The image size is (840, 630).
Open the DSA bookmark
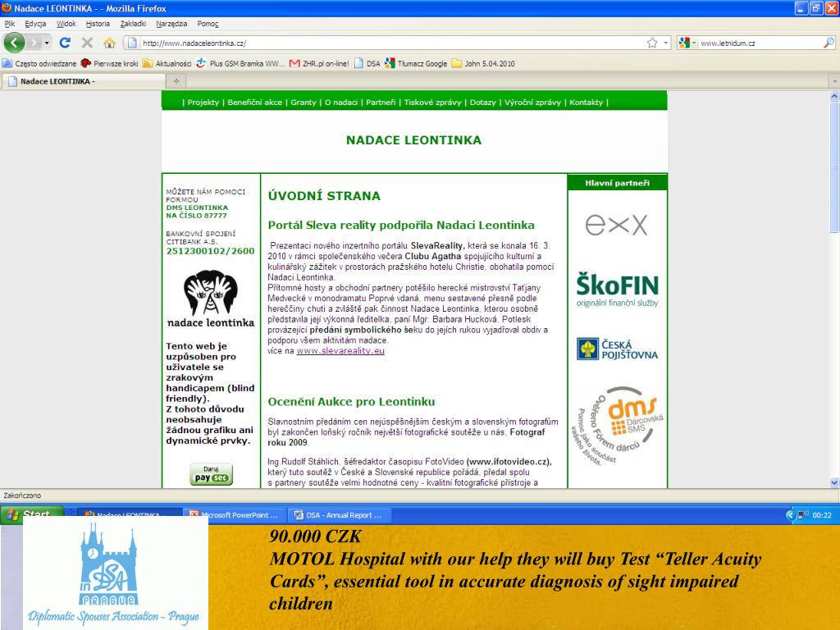[x=367, y=63]
